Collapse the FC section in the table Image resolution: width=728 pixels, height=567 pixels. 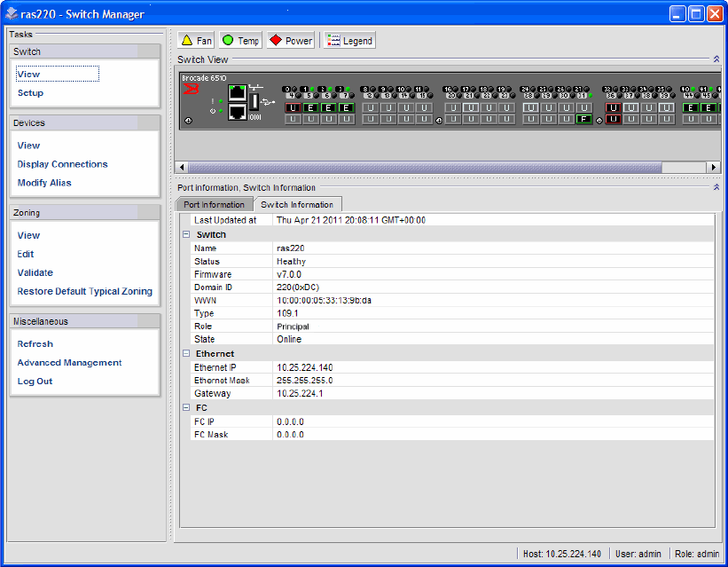pyautogui.click(x=186, y=408)
